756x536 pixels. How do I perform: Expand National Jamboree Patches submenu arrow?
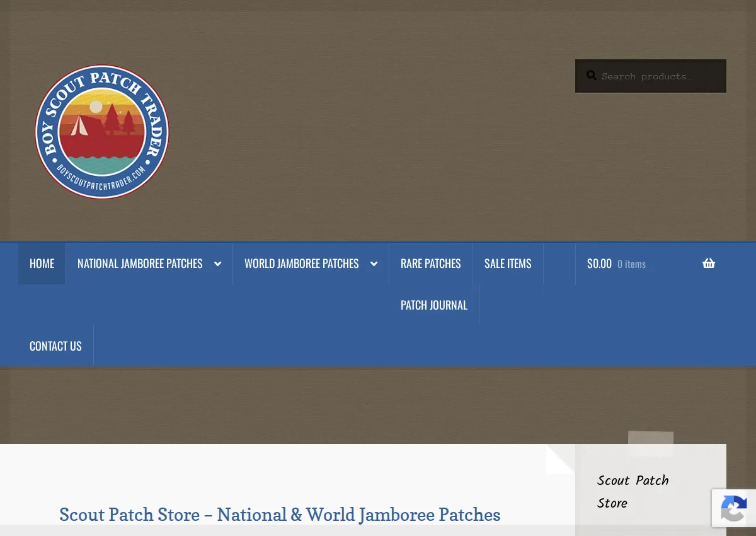tap(217, 264)
